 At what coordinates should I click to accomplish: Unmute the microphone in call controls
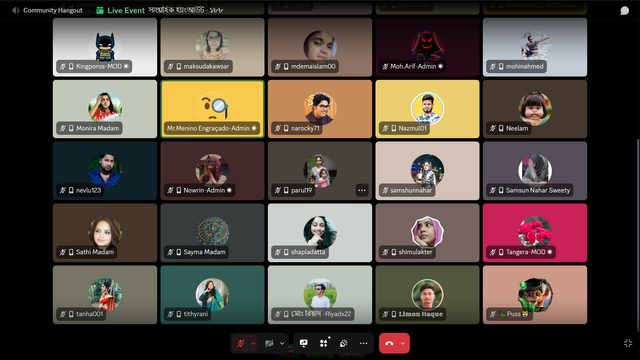pos(240,343)
